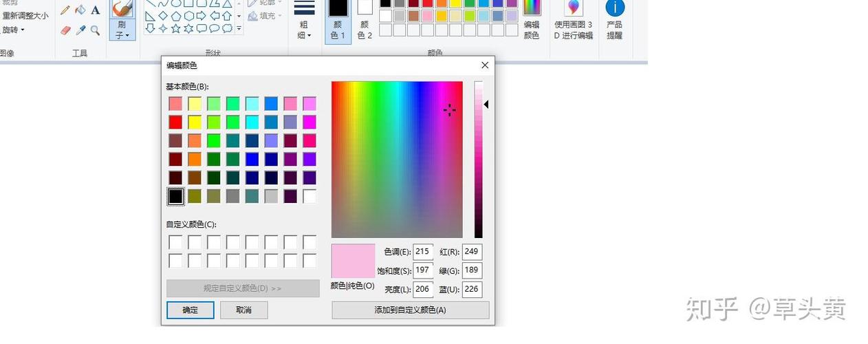Screen dimensions: 868x344
Task: Pick orange swatch in basic colors grid
Action: point(195,160)
